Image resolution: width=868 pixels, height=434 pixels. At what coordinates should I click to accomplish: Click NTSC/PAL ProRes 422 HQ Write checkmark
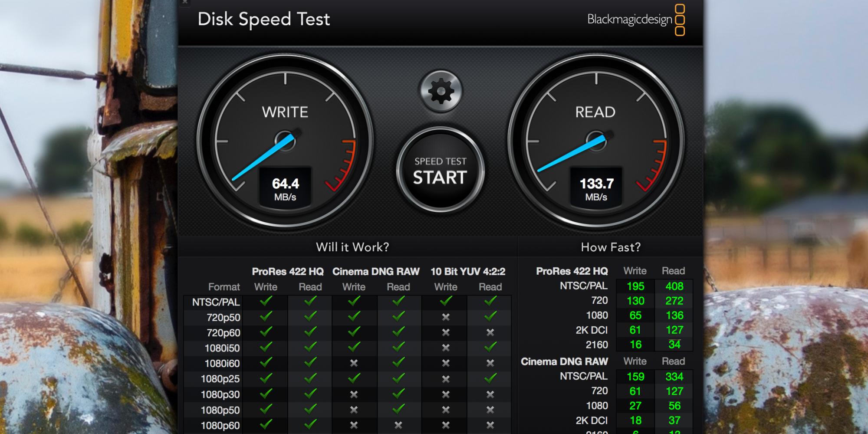tap(266, 301)
